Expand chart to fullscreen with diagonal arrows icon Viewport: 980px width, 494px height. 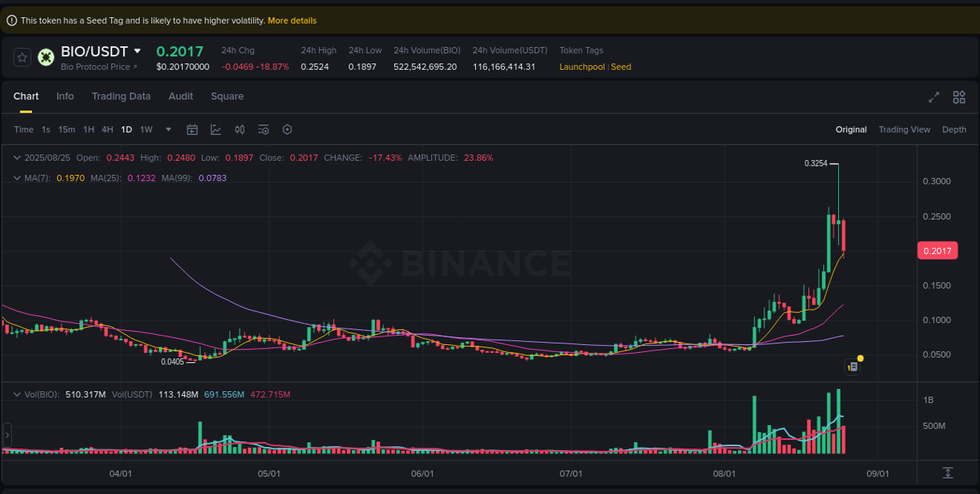pos(934,97)
